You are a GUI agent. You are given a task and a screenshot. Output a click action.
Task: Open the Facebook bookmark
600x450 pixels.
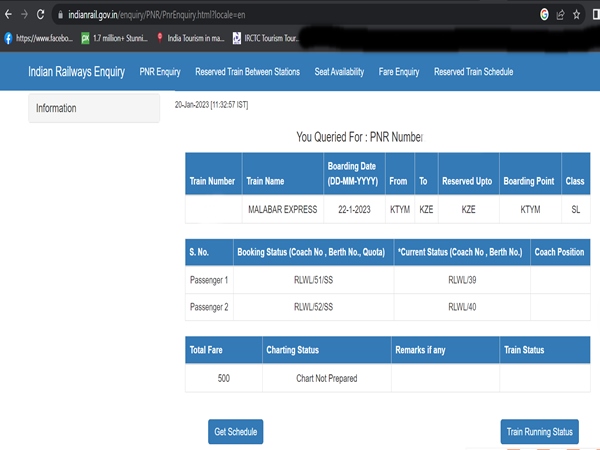pos(40,38)
